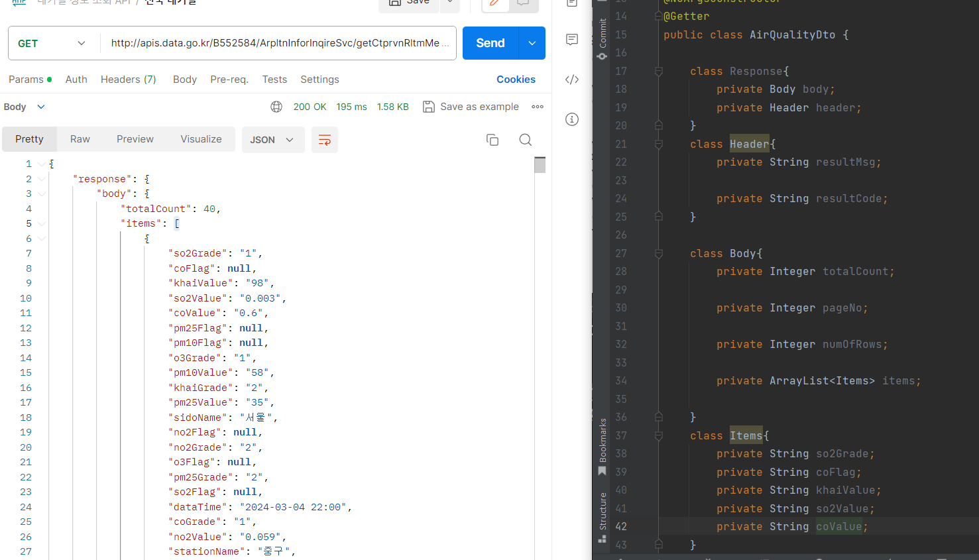
Task: Copy the response body
Action: tap(492, 140)
